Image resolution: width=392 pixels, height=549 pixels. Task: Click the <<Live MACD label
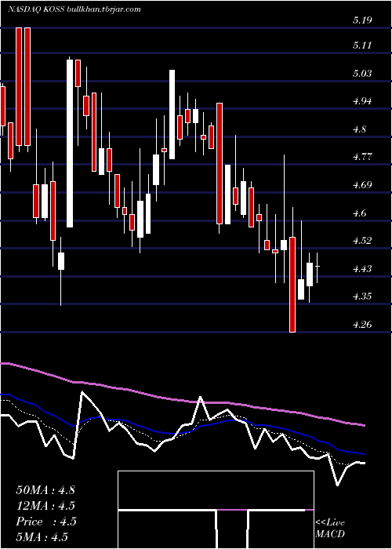click(x=330, y=529)
